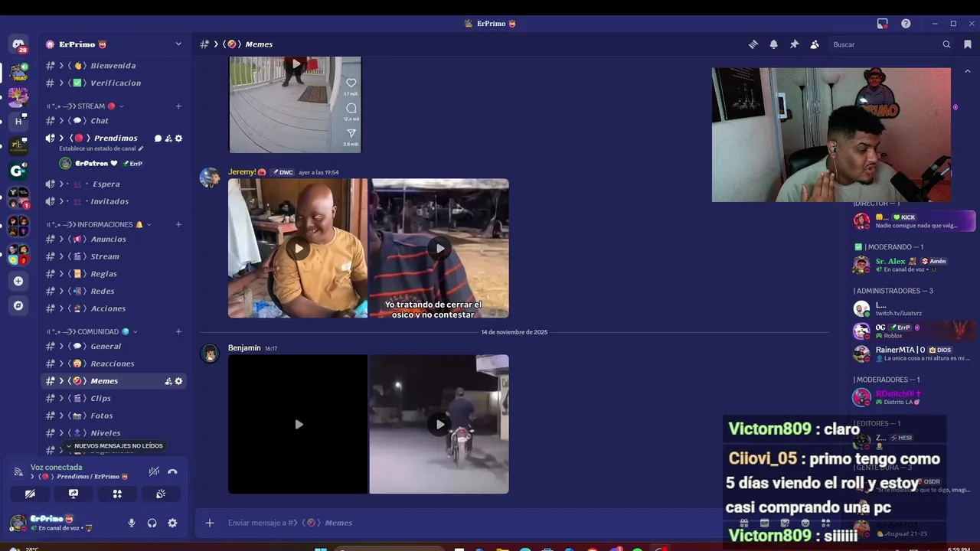Viewport: 980px width, 551px height.
Task: Open the Chat channel
Action: pyautogui.click(x=113, y=121)
